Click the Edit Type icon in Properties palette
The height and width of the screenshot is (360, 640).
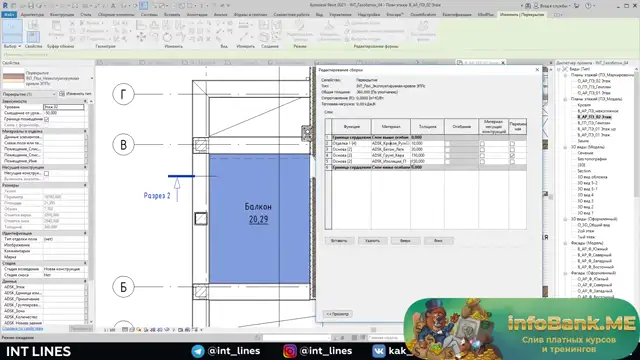click(x=62, y=94)
